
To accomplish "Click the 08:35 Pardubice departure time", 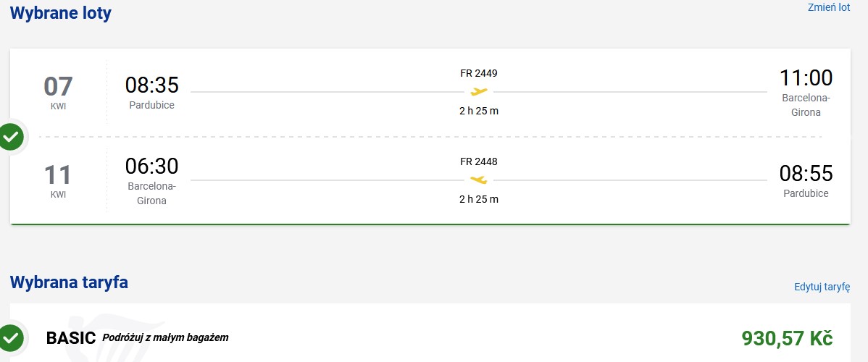I will pos(151,85).
